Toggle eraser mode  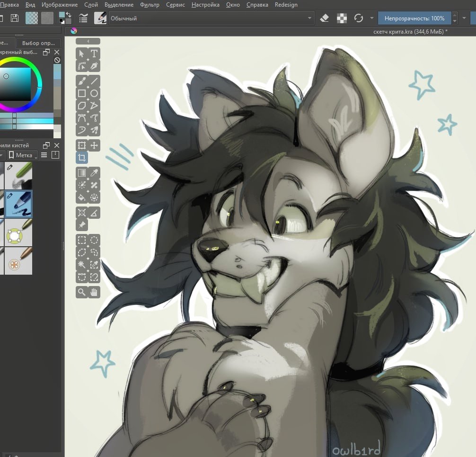point(325,18)
